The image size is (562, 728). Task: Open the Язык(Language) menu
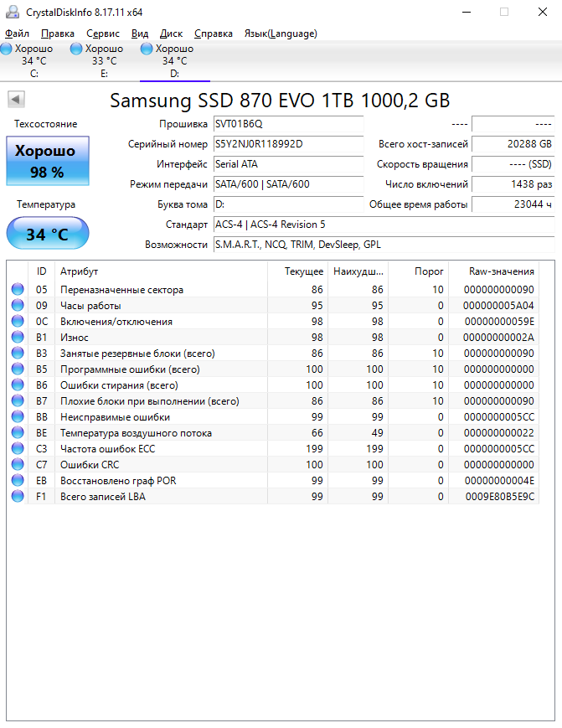280,34
